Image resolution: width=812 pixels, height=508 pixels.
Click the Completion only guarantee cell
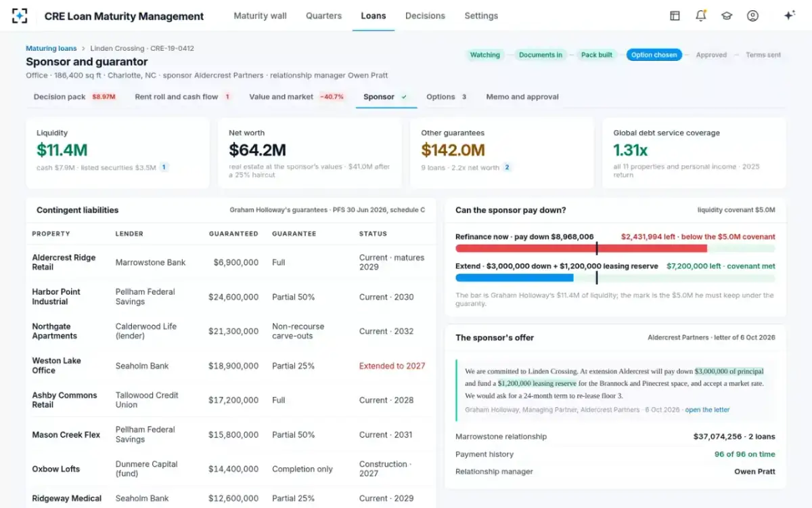(x=302, y=469)
